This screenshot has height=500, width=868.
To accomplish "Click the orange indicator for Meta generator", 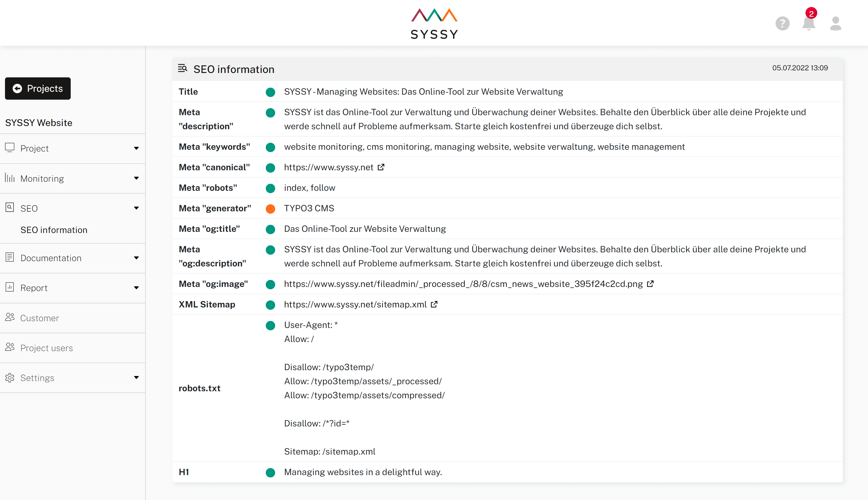I will [x=270, y=208].
